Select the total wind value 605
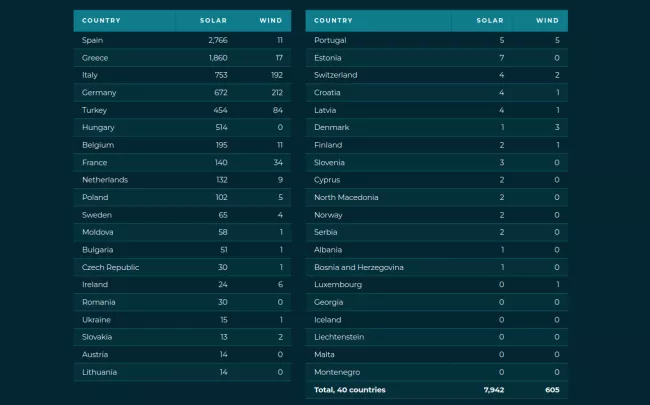The height and width of the screenshot is (405, 650). tap(552, 390)
